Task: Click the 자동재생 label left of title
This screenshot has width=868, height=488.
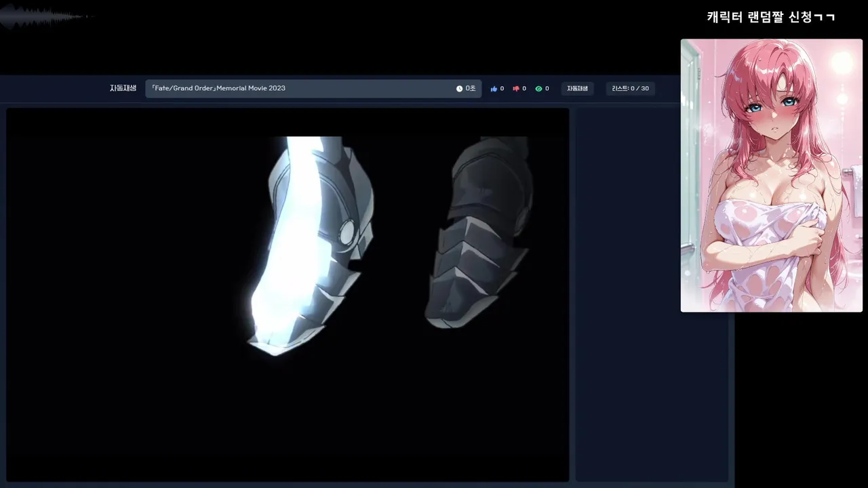Action: click(x=123, y=88)
